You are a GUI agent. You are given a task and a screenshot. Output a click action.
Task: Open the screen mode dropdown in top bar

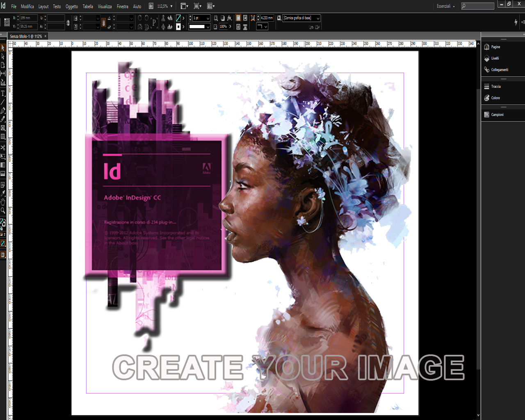tap(198, 6)
